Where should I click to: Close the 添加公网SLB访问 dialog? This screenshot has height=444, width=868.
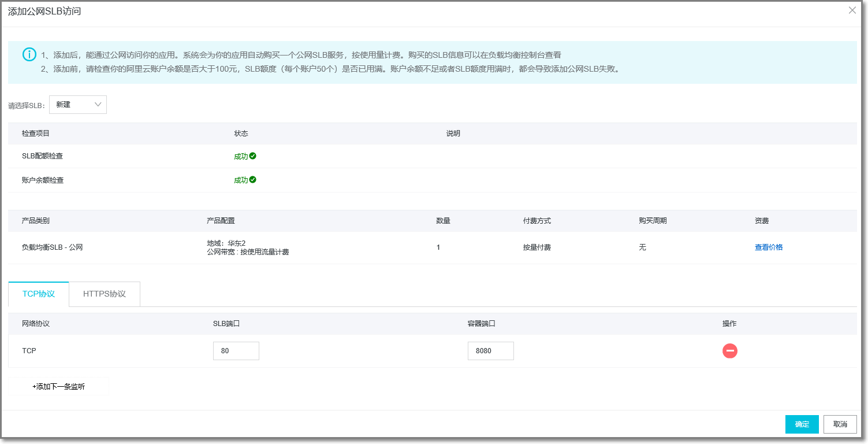(x=852, y=10)
